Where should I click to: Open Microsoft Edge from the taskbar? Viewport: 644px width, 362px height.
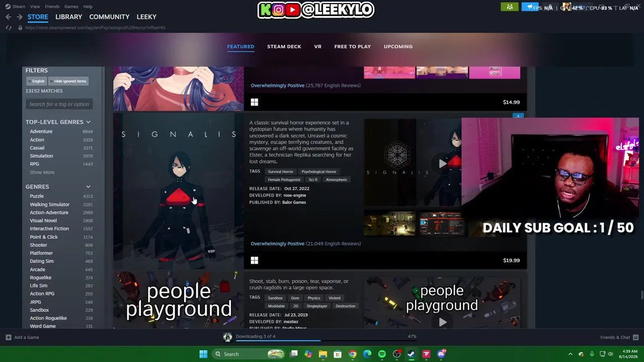367,354
